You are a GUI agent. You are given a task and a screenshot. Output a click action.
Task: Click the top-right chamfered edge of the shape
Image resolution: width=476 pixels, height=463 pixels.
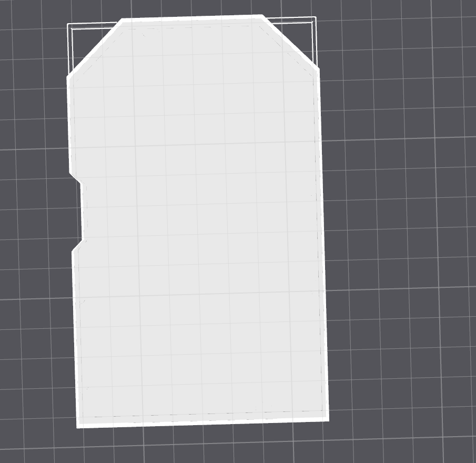[x=290, y=43]
